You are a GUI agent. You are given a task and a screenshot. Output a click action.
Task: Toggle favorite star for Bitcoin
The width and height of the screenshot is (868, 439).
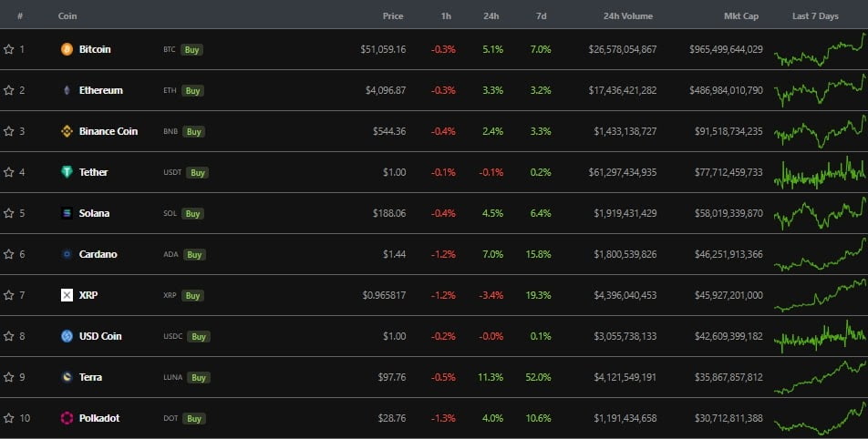tap(8, 49)
